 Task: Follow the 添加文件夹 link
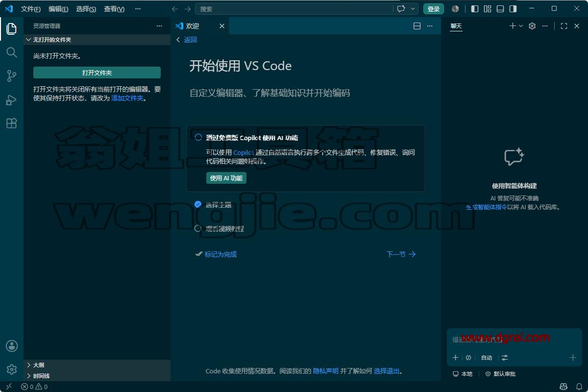coord(127,98)
